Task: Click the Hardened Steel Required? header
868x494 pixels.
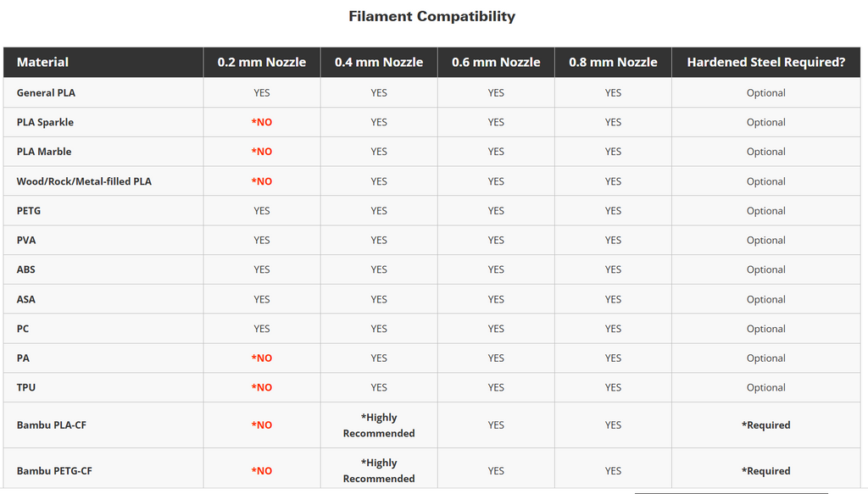Action: click(766, 62)
